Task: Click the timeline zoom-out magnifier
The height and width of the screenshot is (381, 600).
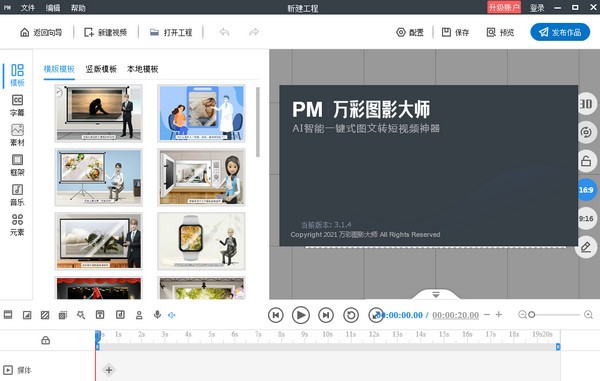Action: (522, 314)
